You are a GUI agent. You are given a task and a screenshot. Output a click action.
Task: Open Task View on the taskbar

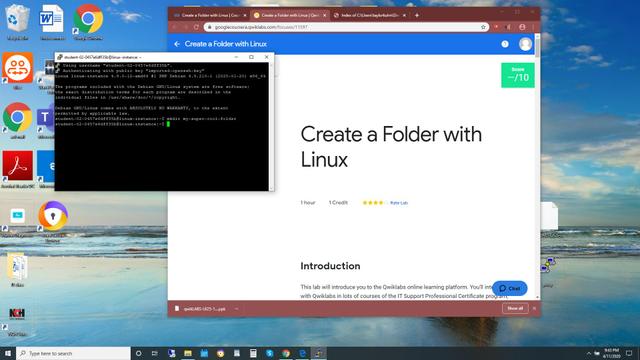(x=155, y=353)
